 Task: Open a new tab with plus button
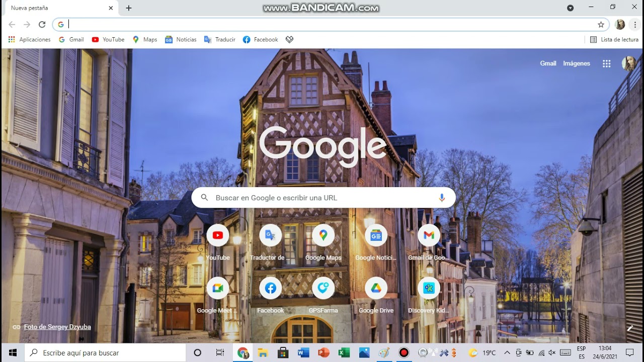[129, 8]
